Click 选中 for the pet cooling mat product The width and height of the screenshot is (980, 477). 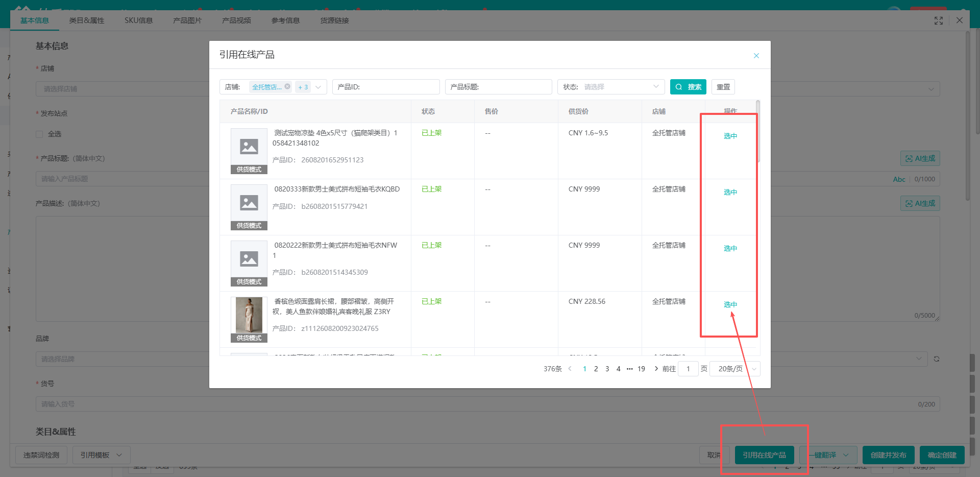click(730, 136)
